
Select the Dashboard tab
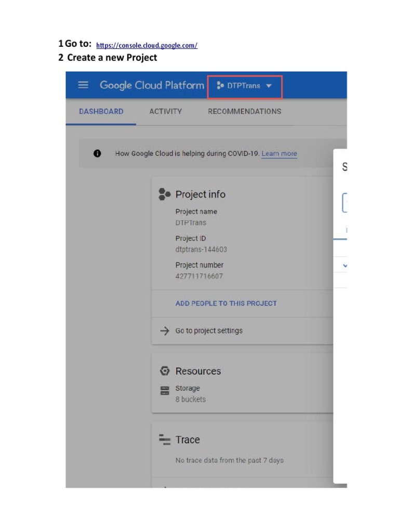pyautogui.click(x=101, y=111)
